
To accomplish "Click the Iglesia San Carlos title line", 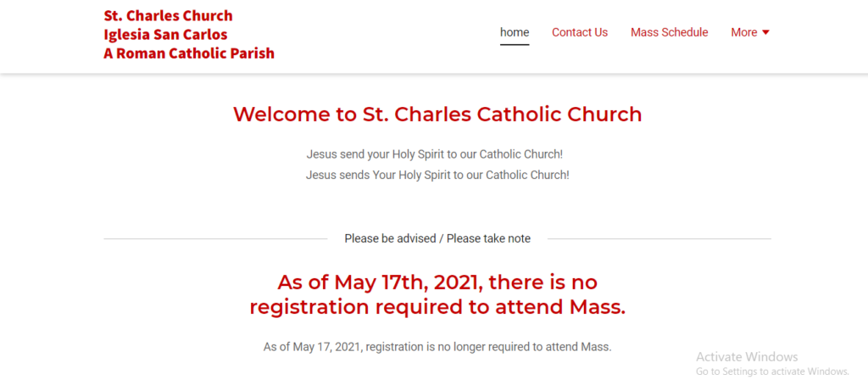I will [x=165, y=35].
